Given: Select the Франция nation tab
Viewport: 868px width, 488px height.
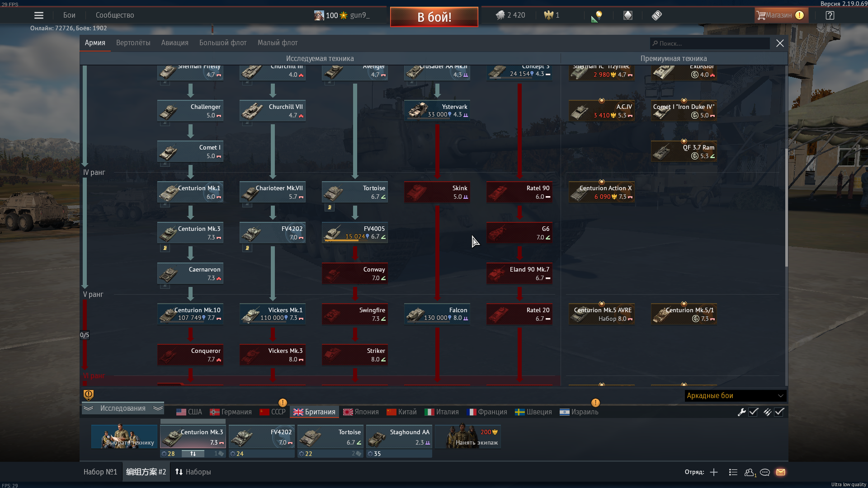Looking at the screenshot, I should pyautogui.click(x=486, y=412).
